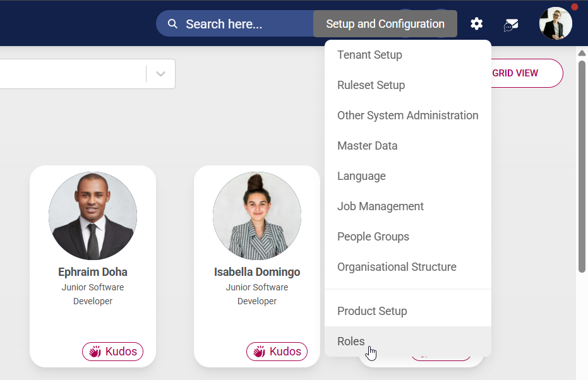588x380 pixels.
Task: Give Kudos to Ephraim Doha
Action: pos(112,352)
